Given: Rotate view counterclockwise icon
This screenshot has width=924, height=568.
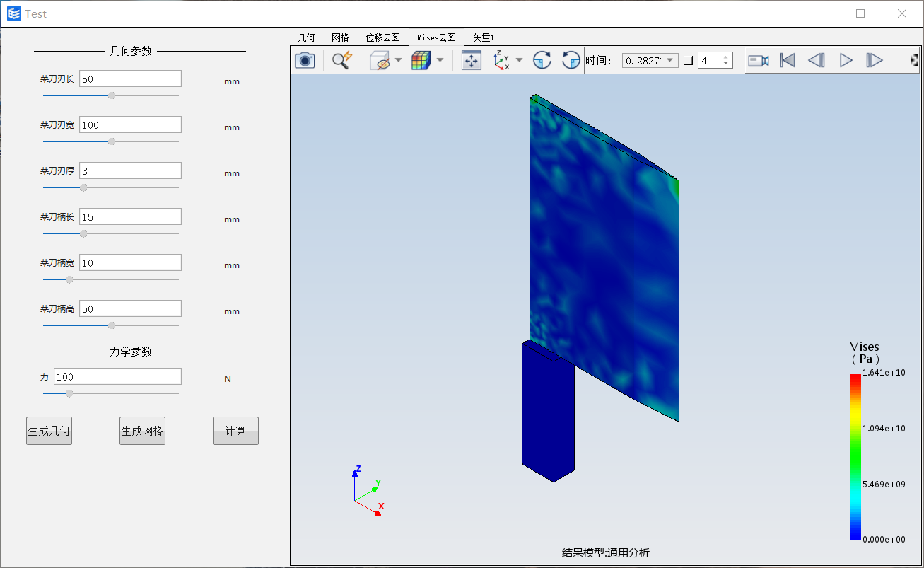Looking at the screenshot, I should coord(571,60).
